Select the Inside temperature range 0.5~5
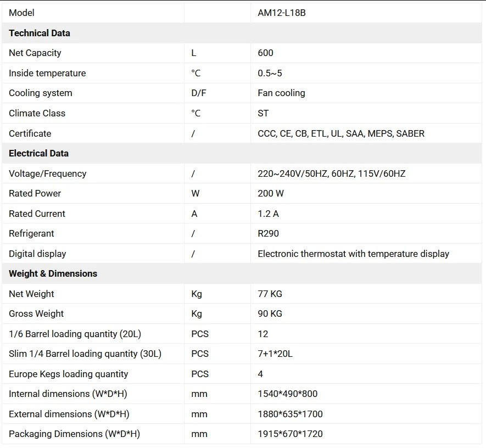Screen dimensions: 486x448 pyautogui.click(x=270, y=73)
